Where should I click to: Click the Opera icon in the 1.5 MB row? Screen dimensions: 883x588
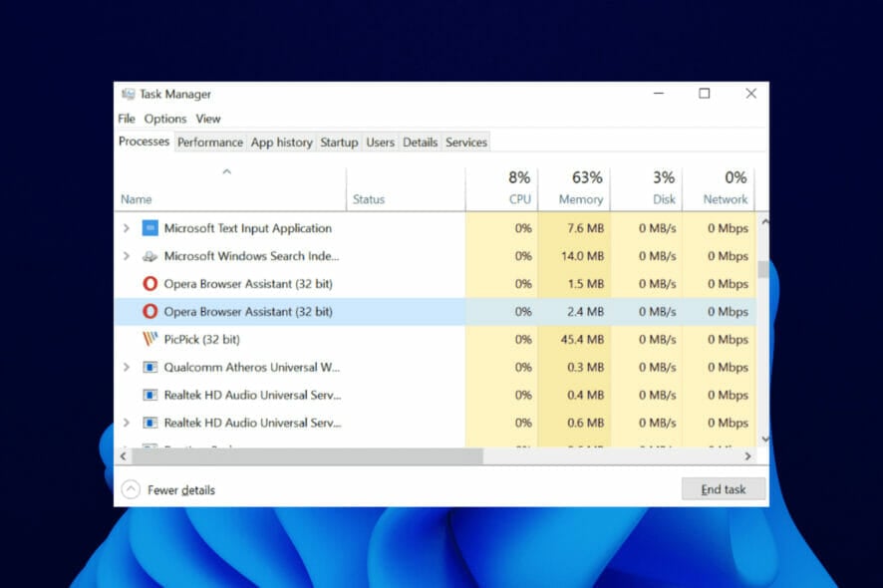149,284
